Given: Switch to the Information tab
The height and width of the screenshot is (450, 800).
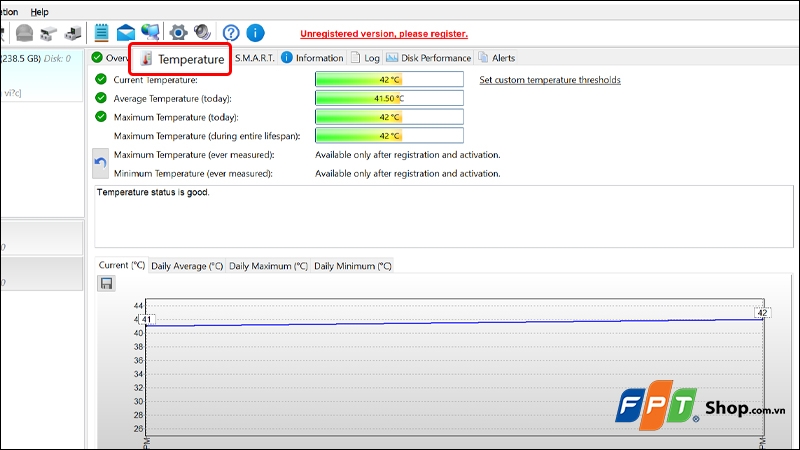Looking at the screenshot, I should click(x=312, y=58).
